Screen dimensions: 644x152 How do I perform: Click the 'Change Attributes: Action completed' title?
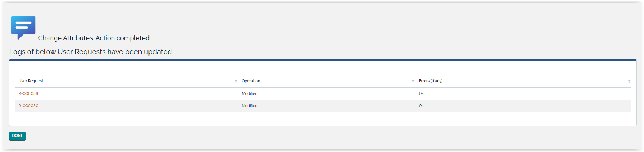point(94,38)
